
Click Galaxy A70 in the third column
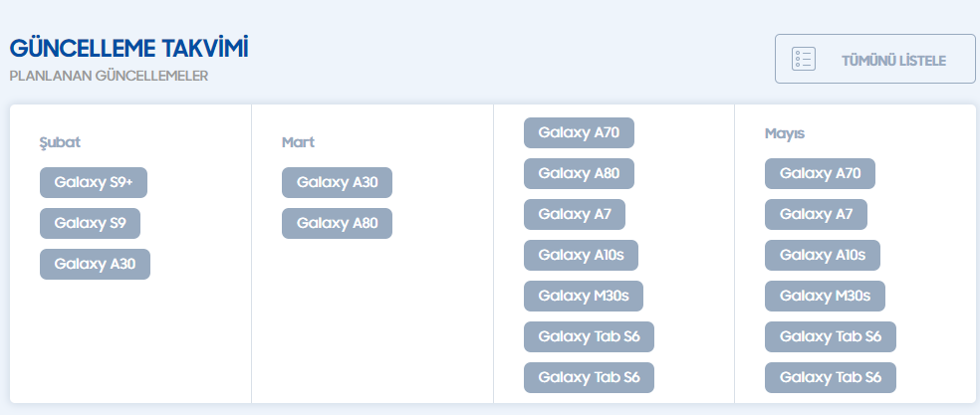(x=579, y=132)
